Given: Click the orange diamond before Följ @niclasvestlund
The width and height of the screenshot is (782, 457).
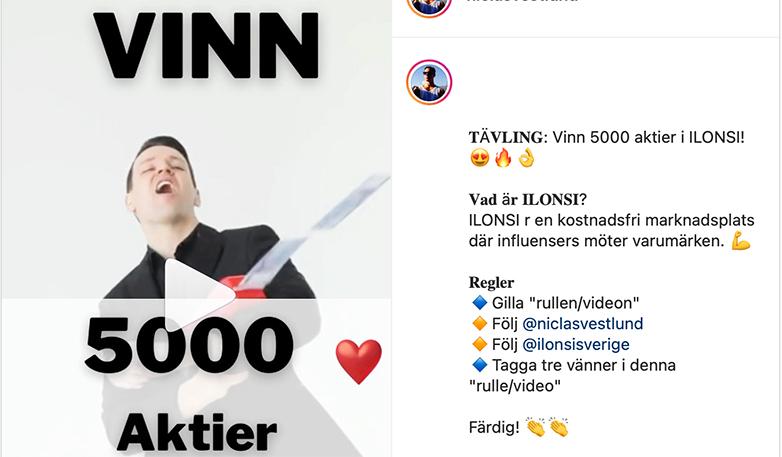Looking at the screenshot, I should click(479, 323).
